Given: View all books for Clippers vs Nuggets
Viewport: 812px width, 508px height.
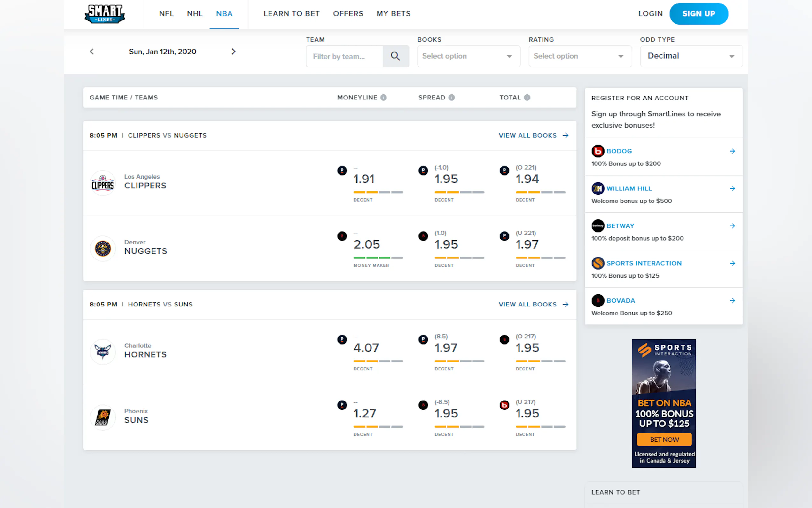Looking at the screenshot, I should [x=533, y=135].
